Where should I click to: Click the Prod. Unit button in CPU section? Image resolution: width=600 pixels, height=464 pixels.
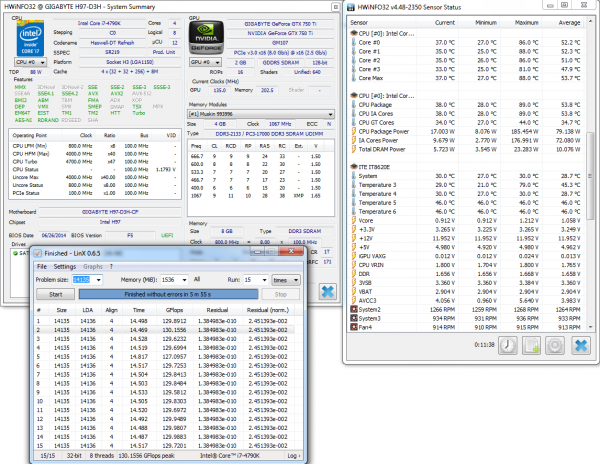click(164, 52)
